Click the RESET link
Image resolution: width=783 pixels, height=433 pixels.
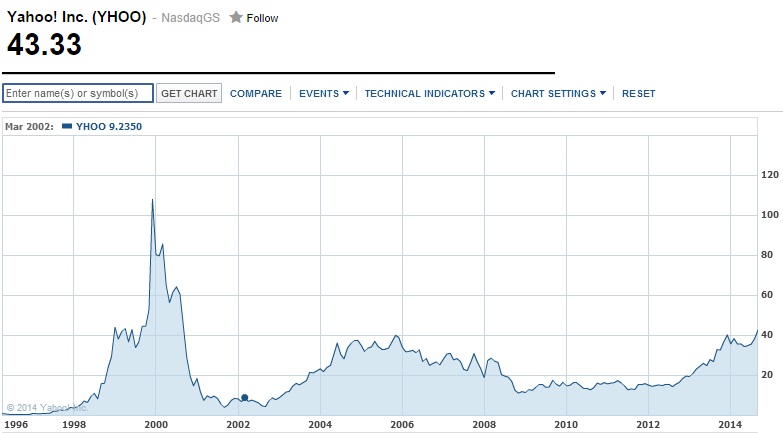638,93
